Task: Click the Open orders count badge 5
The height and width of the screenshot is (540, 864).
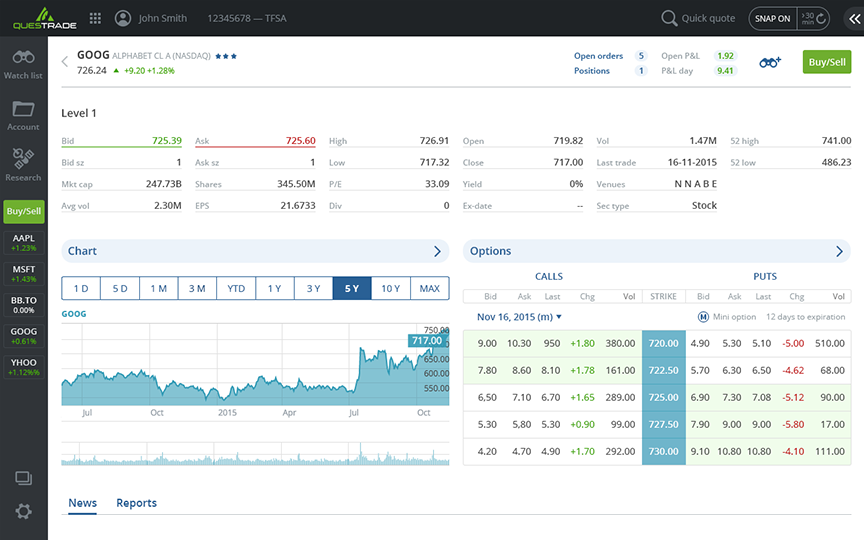Action: click(641, 56)
